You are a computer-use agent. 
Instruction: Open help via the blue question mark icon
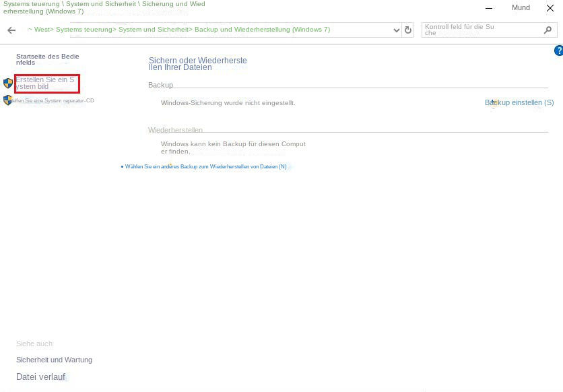point(558,51)
